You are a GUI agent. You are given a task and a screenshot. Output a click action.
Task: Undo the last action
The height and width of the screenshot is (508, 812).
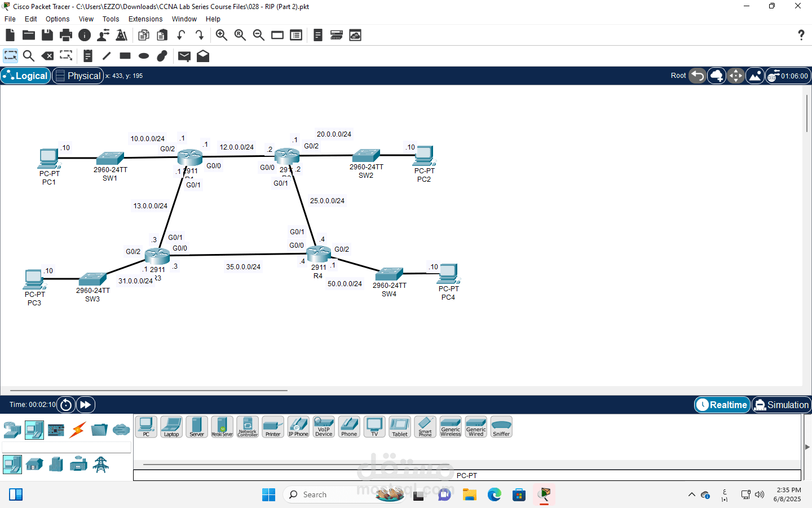point(181,35)
